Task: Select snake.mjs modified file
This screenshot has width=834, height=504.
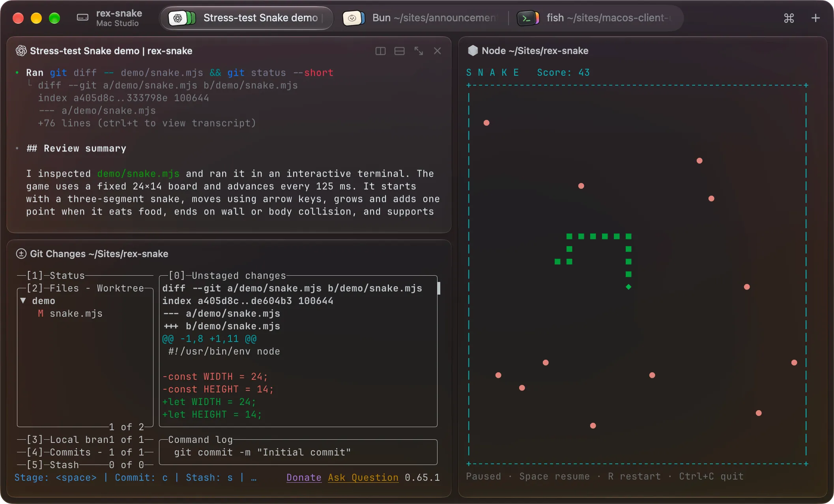Action: click(x=70, y=314)
